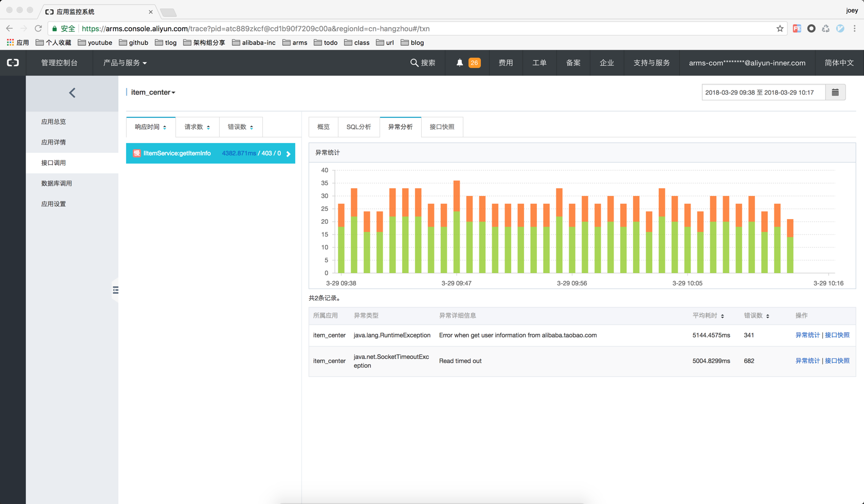Sort list by 响应时间

tap(151, 127)
